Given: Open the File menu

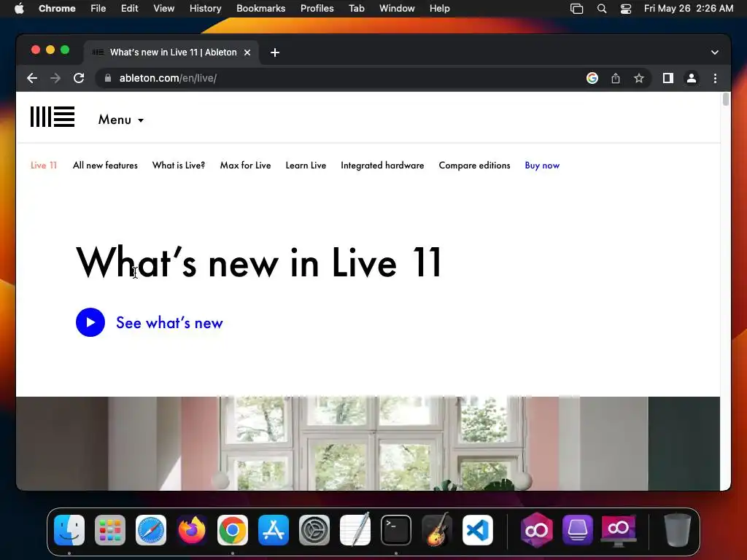Looking at the screenshot, I should tap(98, 9).
